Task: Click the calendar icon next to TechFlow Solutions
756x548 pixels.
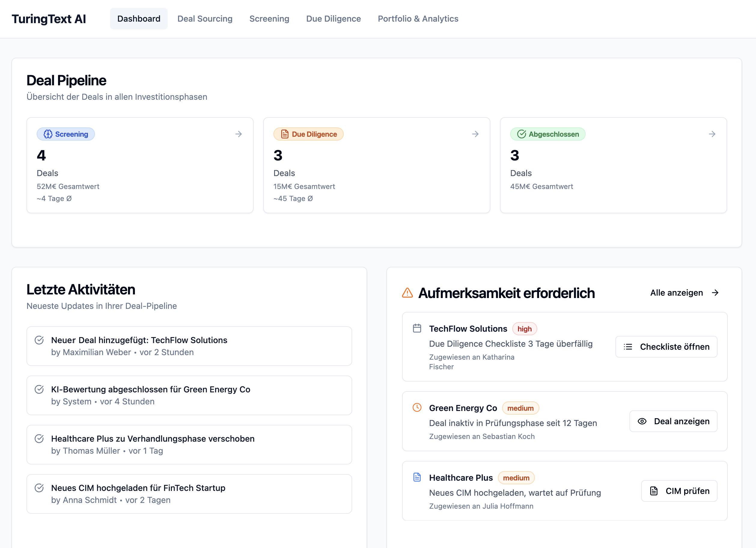Action: tap(417, 328)
